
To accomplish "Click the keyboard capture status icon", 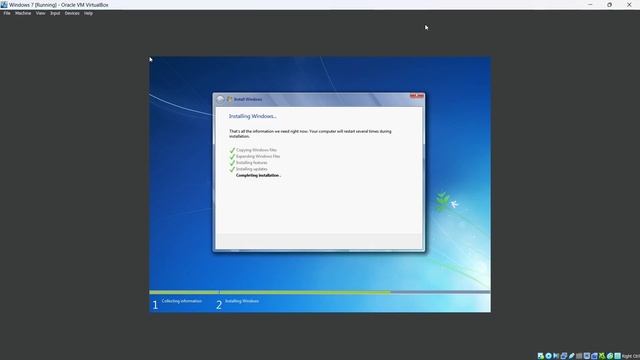I will pos(618,356).
